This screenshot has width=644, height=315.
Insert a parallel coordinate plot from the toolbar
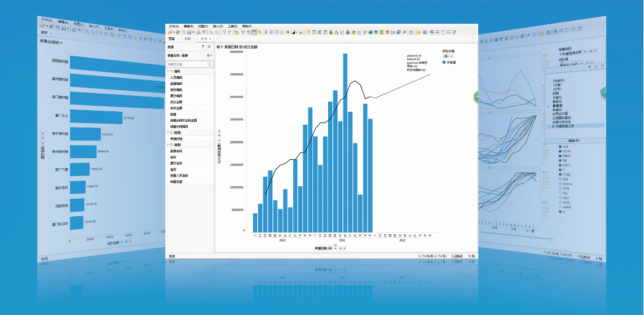point(393,33)
